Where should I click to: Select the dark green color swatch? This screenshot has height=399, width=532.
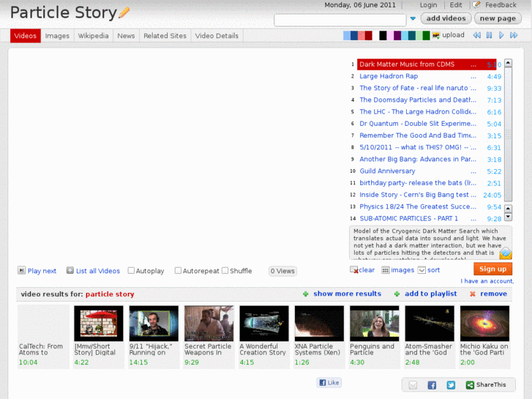click(x=426, y=35)
